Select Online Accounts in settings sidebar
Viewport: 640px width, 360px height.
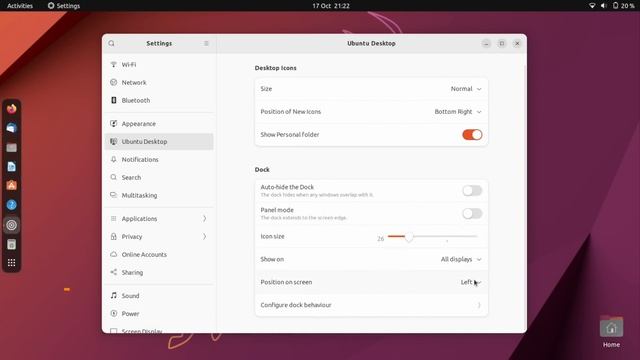(159, 254)
